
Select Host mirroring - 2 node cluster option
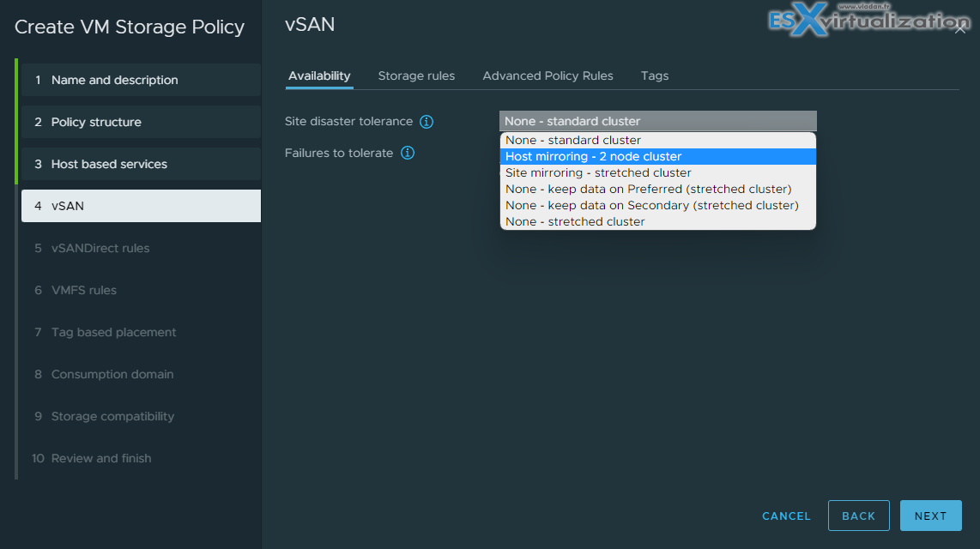pyautogui.click(x=657, y=157)
